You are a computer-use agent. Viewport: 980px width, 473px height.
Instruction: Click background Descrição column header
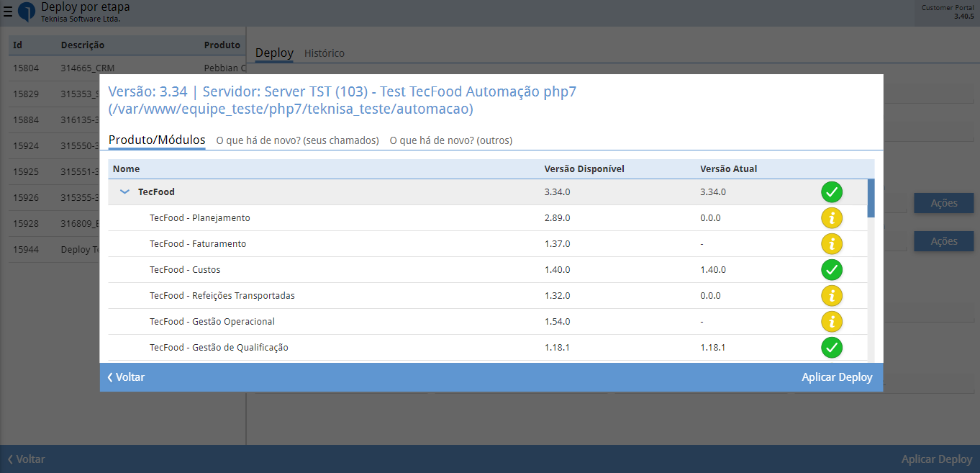(83, 45)
